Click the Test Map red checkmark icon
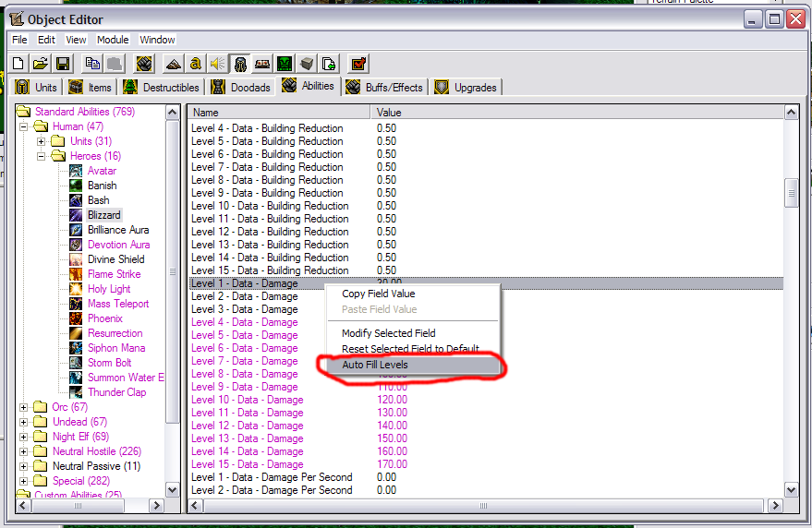Screen dimensions: 812x528 tap(358, 64)
